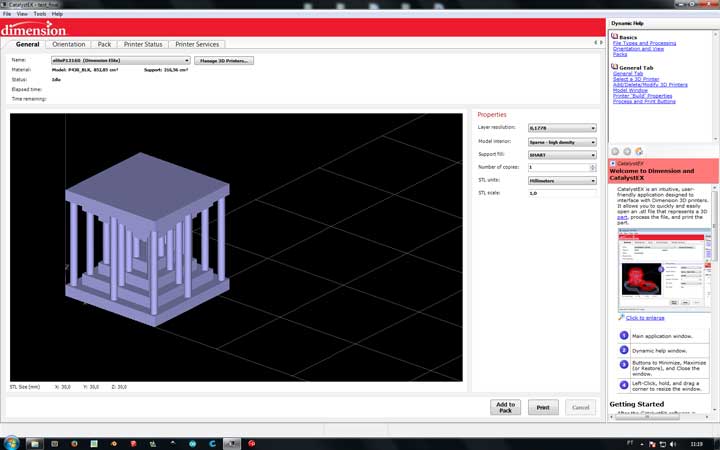Screen dimensions: 720x450
Task: Open the Windows Start button
Action: 11,443
